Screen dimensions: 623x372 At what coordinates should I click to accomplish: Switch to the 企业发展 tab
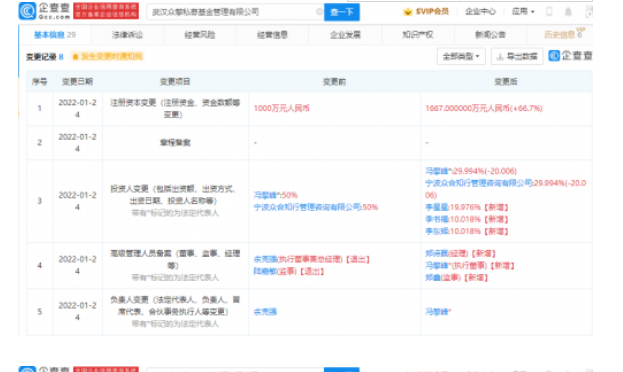tap(345, 35)
